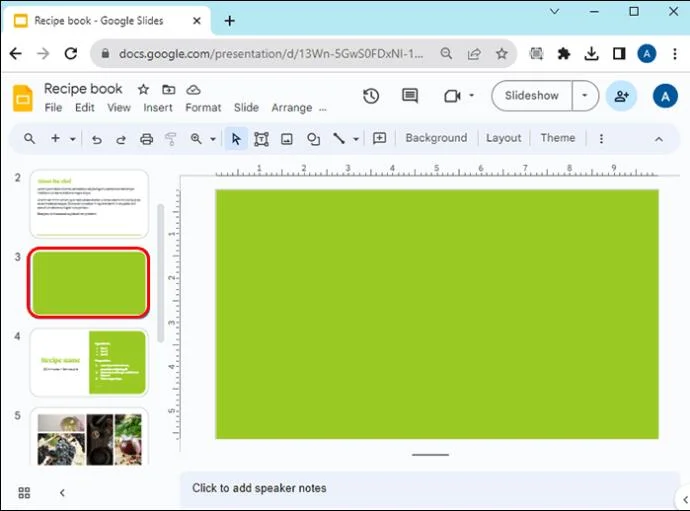
Task: Open the Edit menu
Action: point(84,107)
